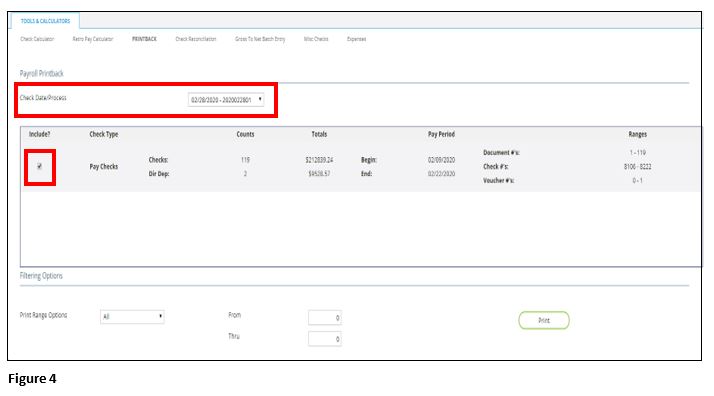Open Gross To Net Batch Entry
The height and width of the screenshot is (396, 714).
pyautogui.click(x=260, y=39)
